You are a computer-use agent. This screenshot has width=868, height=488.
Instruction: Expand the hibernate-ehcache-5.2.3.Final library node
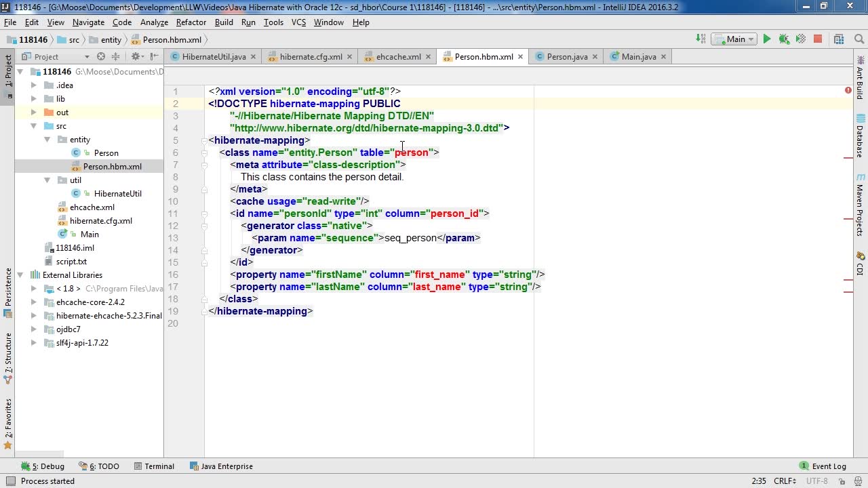(x=34, y=316)
